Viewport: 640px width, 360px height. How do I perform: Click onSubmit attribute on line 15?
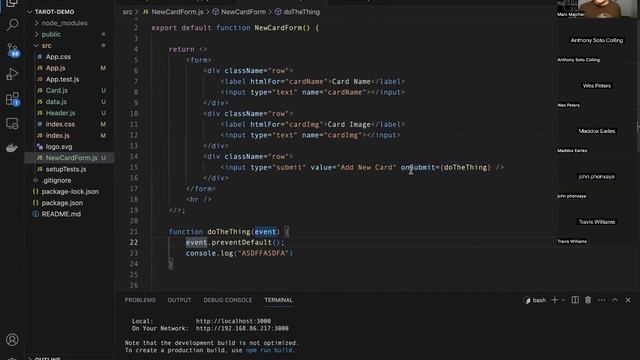point(418,167)
